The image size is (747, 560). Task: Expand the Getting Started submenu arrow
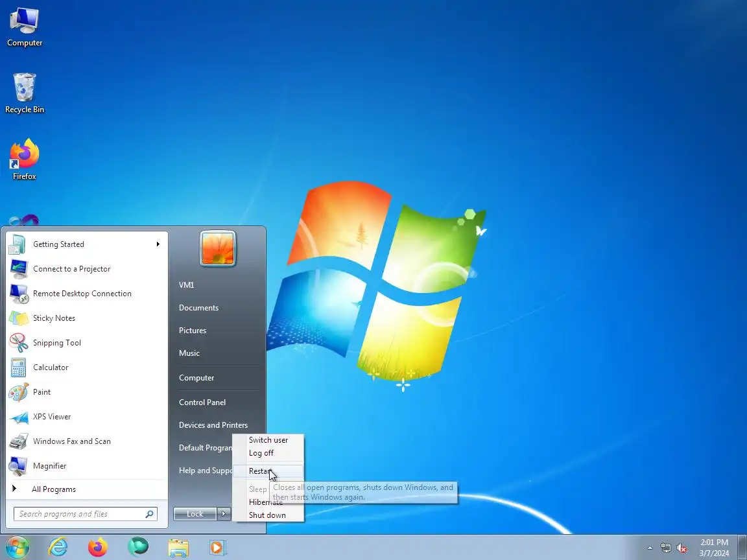coord(158,244)
